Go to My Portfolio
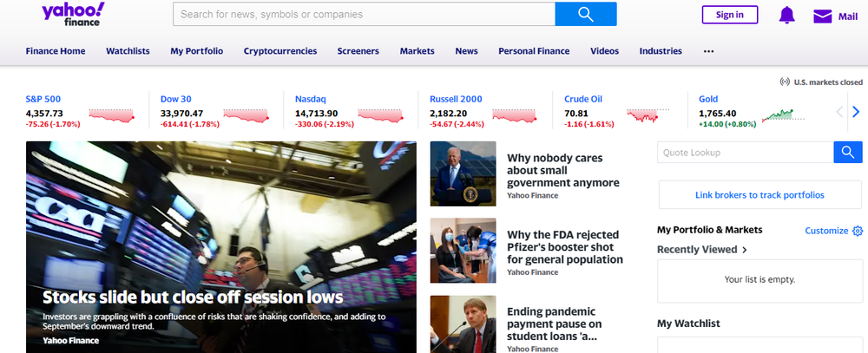Screen dimensions: 868x353 (x=196, y=51)
